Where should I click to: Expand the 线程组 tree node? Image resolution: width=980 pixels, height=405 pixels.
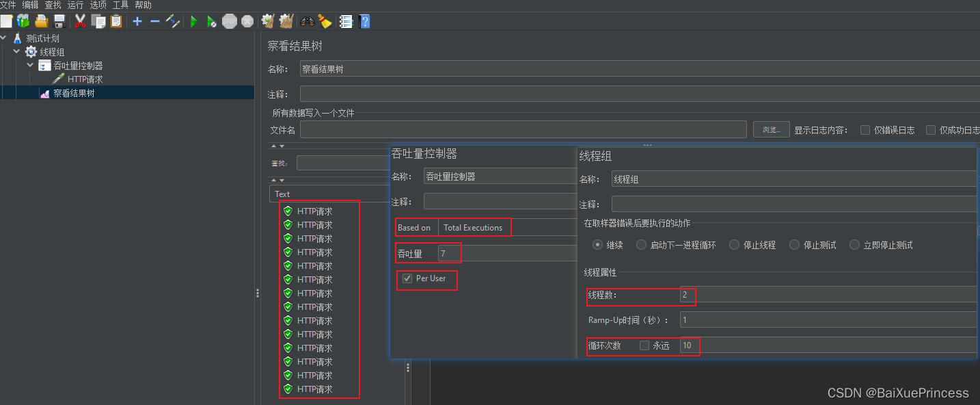point(16,51)
